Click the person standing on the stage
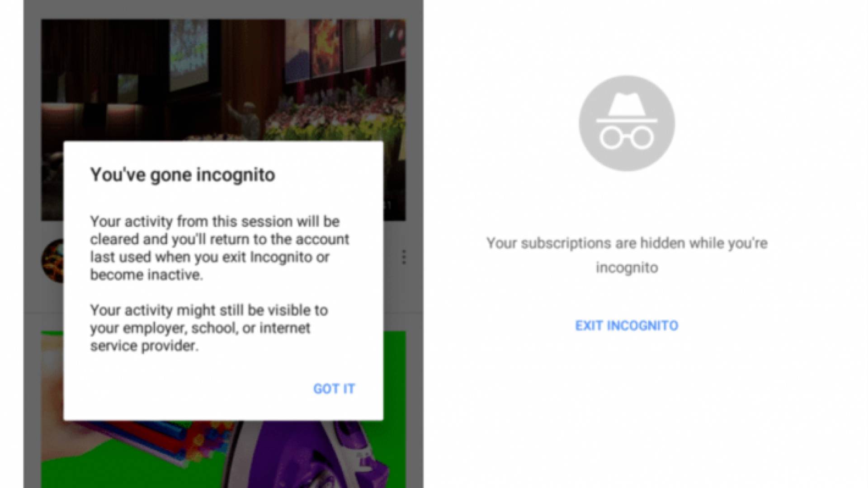Image resolution: width=868 pixels, height=488 pixels. (244, 121)
